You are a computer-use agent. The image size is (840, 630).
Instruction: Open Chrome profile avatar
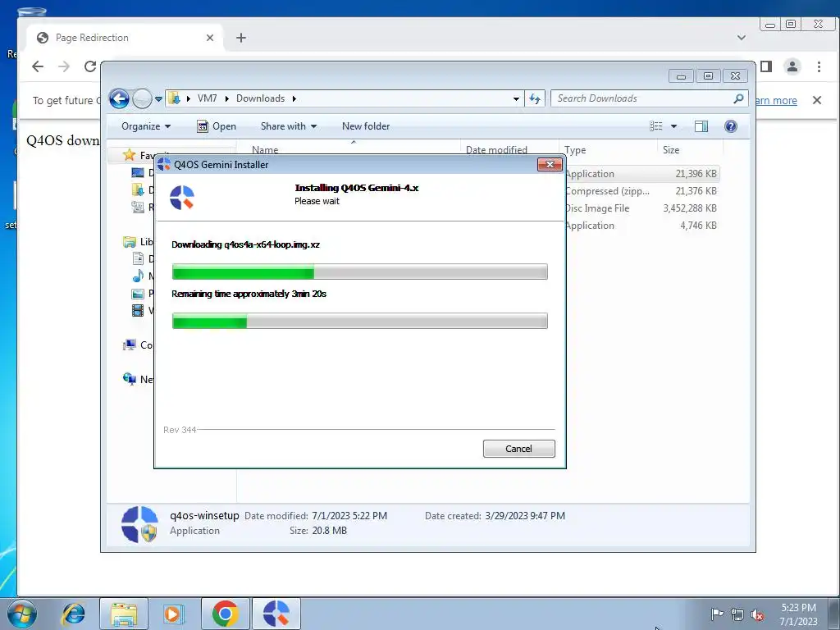point(792,66)
